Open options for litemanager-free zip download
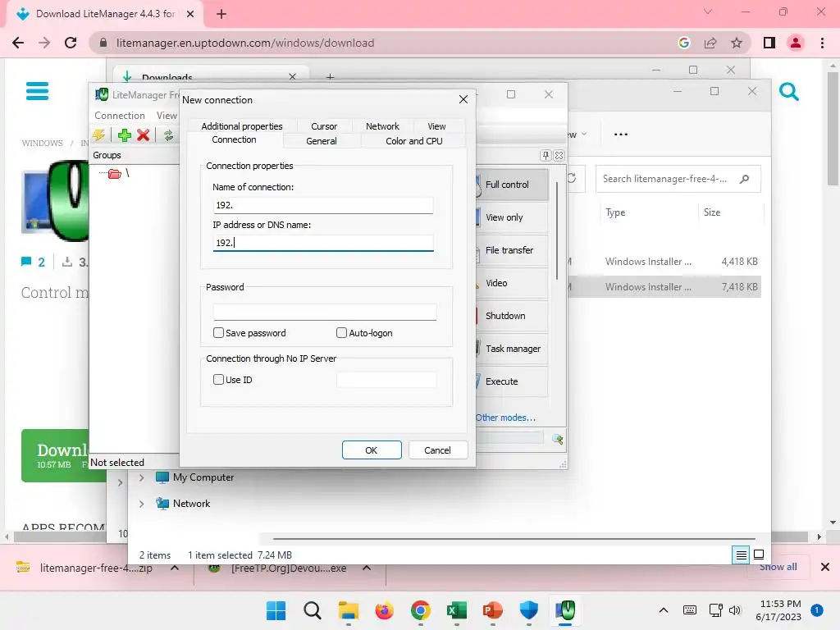 (x=175, y=568)
